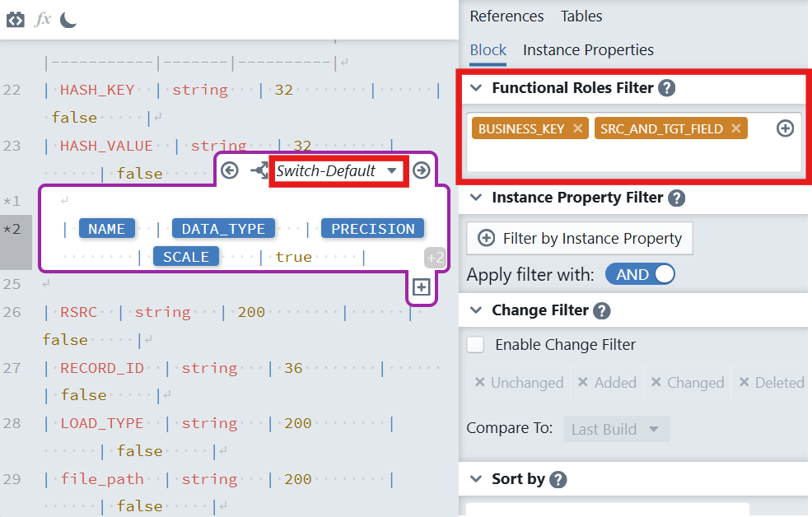The height and width of the screenshot is (517, 812).
Task: Click the plus box icon below the block
Action: coord(421,287)
